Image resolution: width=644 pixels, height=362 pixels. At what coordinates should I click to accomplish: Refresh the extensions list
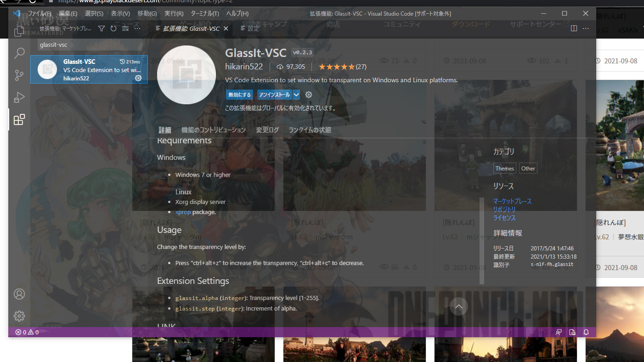coord(113,28)
